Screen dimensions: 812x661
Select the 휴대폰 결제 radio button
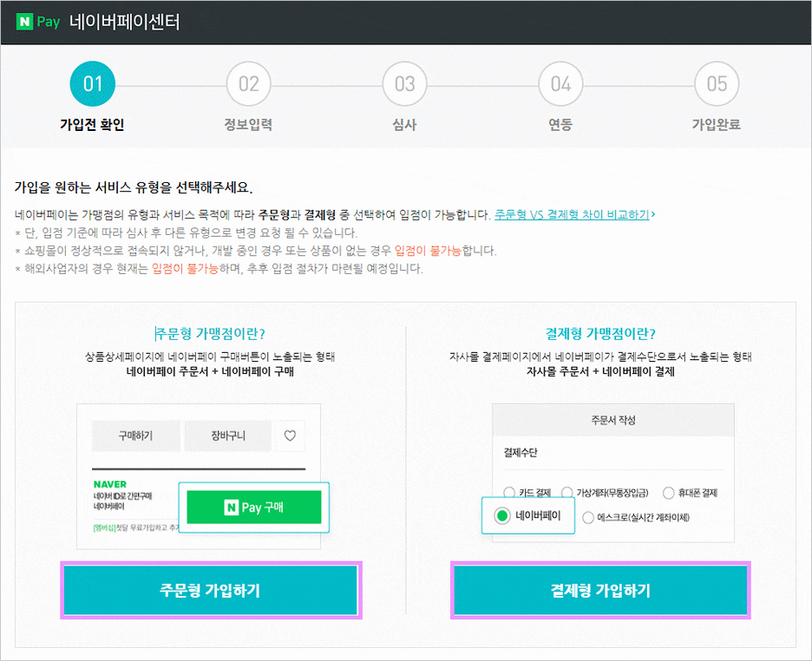tap(669, 493)
